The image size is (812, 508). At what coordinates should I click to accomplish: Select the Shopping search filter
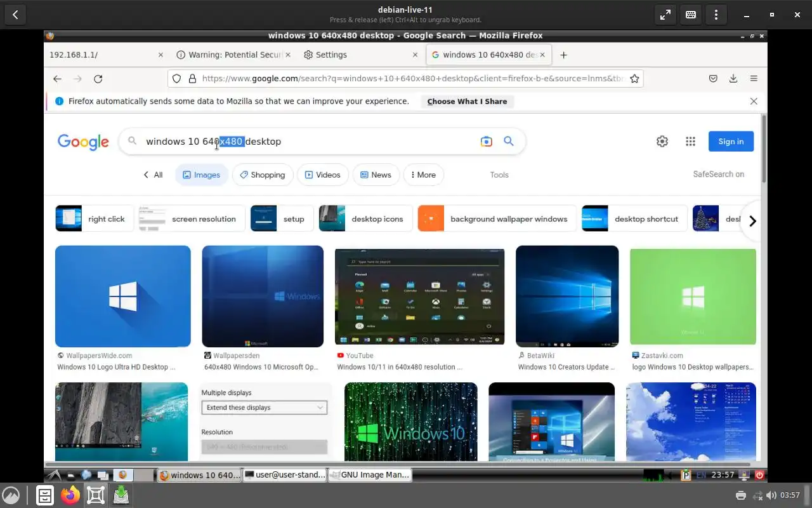point(263,175)
